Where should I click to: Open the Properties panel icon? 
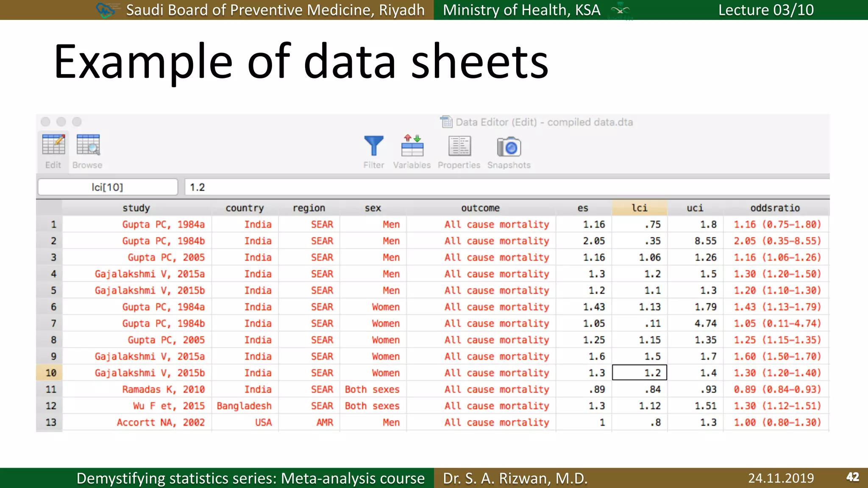coord(460,146)
